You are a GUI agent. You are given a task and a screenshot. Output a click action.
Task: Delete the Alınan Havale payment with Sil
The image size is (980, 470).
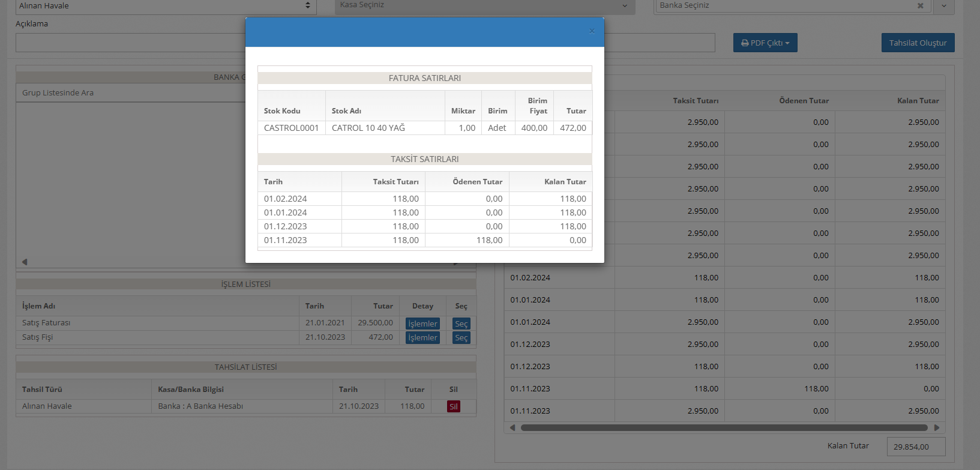[453, 406]
